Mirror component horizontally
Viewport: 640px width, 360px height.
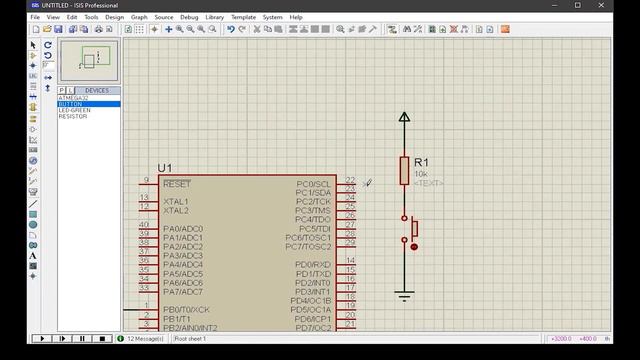click(x=48, y=77)
